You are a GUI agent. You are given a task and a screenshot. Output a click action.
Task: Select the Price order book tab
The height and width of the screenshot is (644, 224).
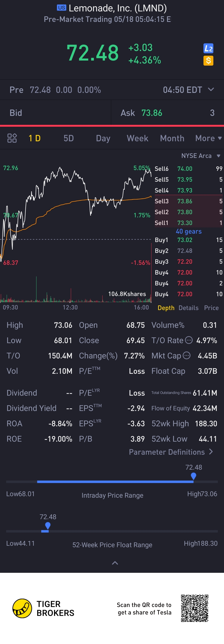(211, 308)
